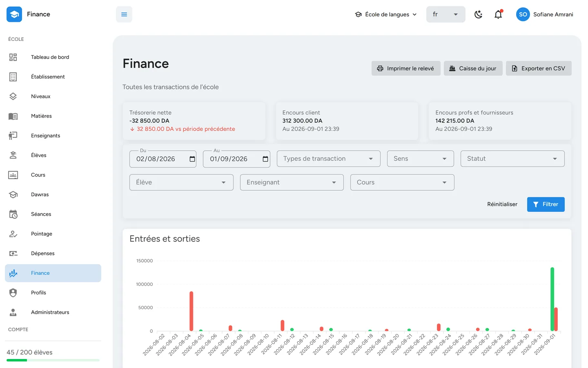Go to Dawras section
The height and width of the screenshot is (368, 588).
click(53, 195)
